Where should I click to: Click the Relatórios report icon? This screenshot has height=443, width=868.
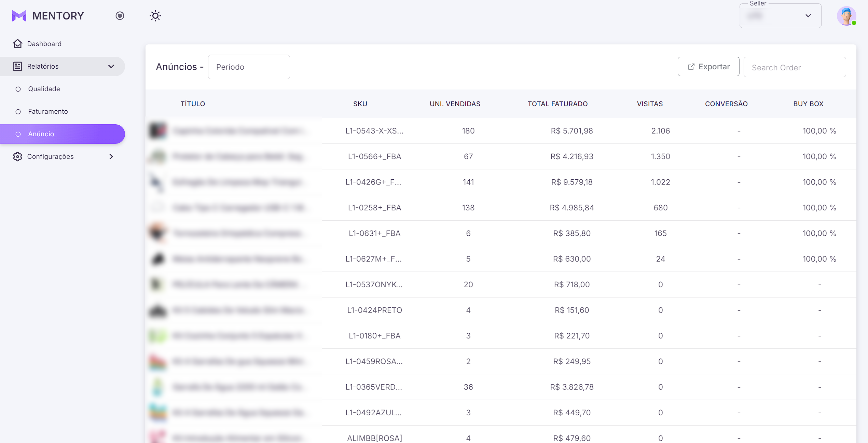[x=17, y=66]
